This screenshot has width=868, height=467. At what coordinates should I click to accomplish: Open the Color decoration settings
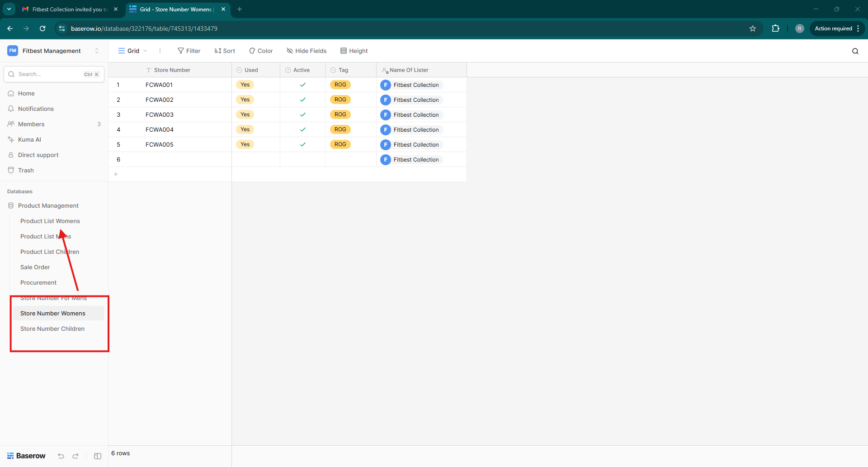click(261, 51)
